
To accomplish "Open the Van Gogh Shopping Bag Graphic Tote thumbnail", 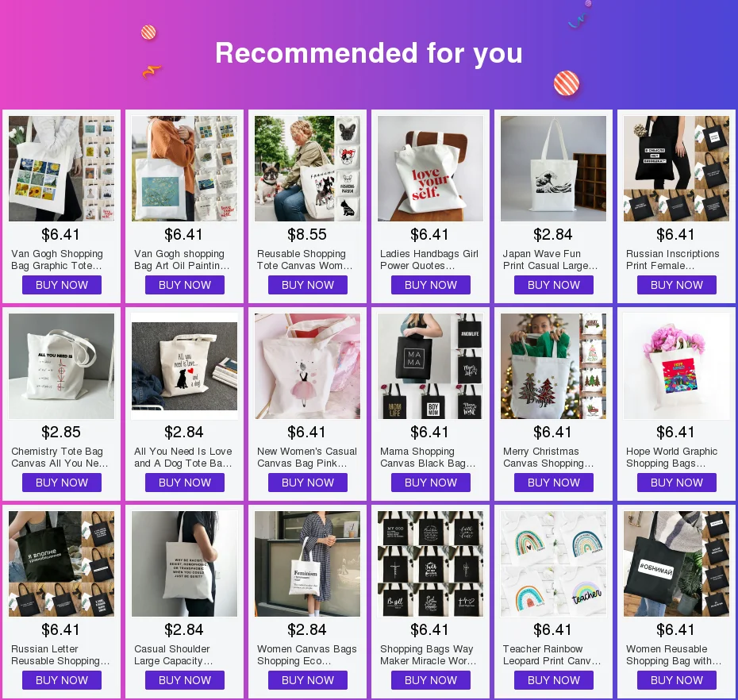I will pyautogui.click(x=61, y=168).
